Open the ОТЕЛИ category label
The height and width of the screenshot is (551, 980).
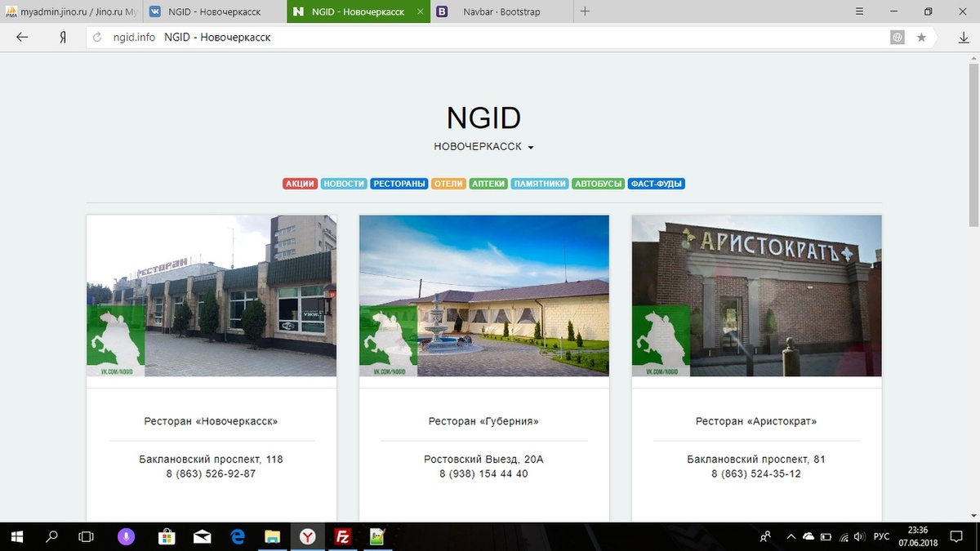(448, 184)
